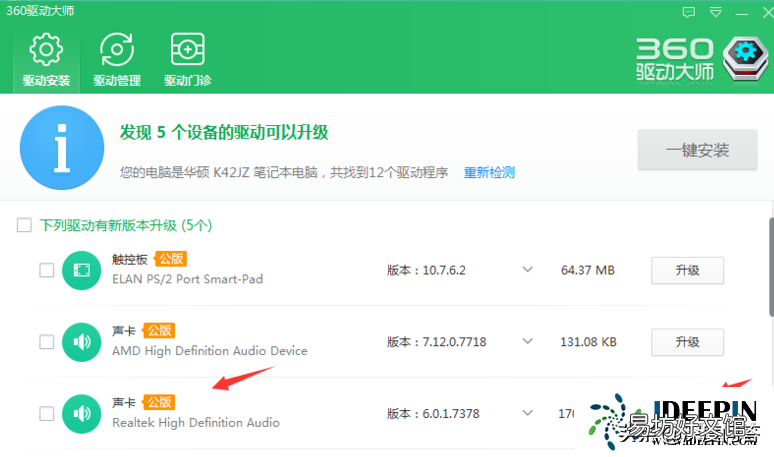Expand version dropdown for 7.12.0.7718
774x457 pixels.
point(528,341)
